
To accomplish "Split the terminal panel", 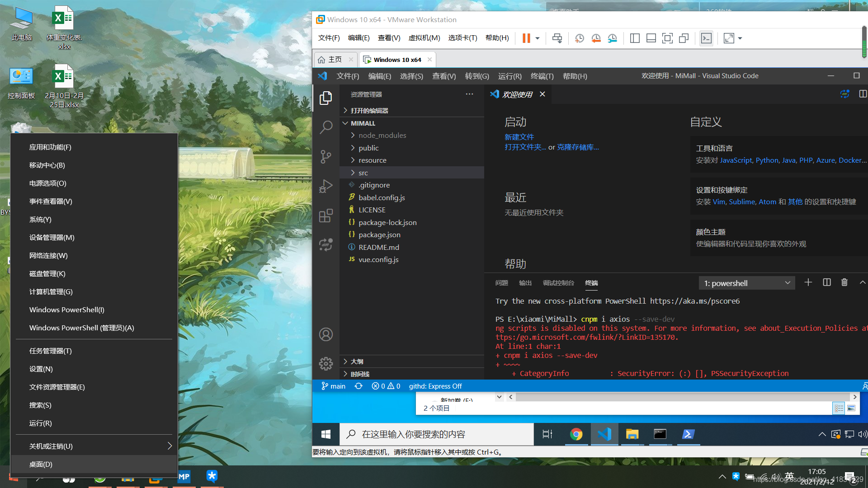I will [x=827, y=283].
